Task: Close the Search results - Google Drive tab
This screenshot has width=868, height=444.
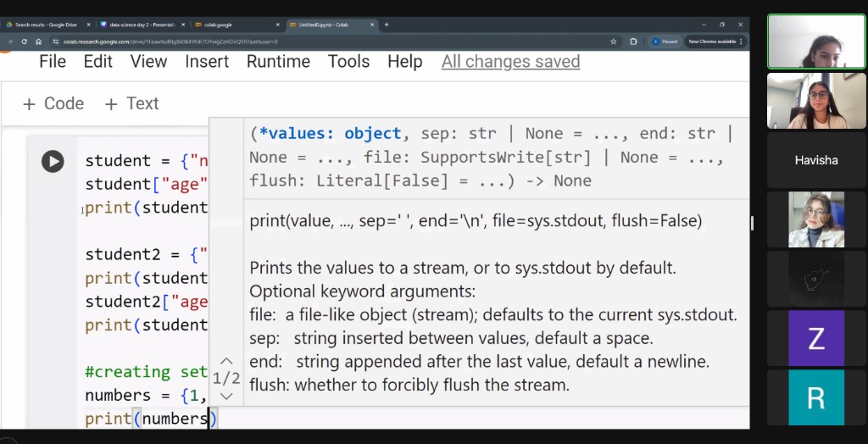Action: 88,25
